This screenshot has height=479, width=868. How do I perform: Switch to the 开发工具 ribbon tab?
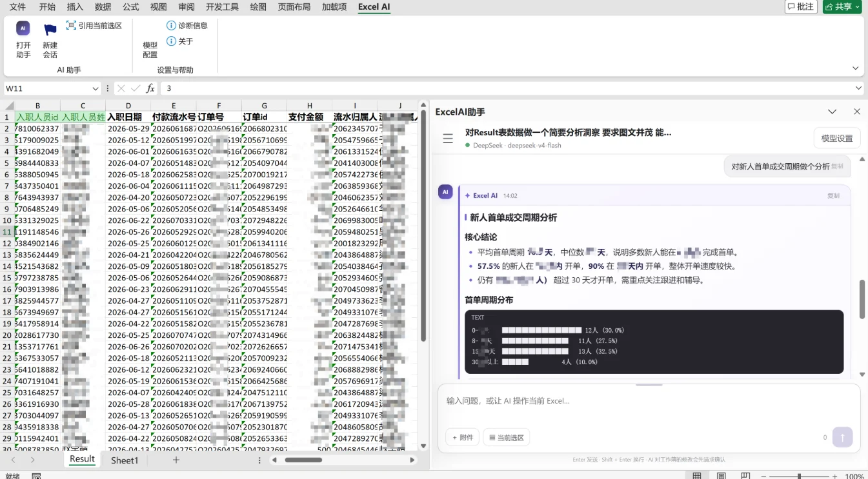tap(222, 7)
